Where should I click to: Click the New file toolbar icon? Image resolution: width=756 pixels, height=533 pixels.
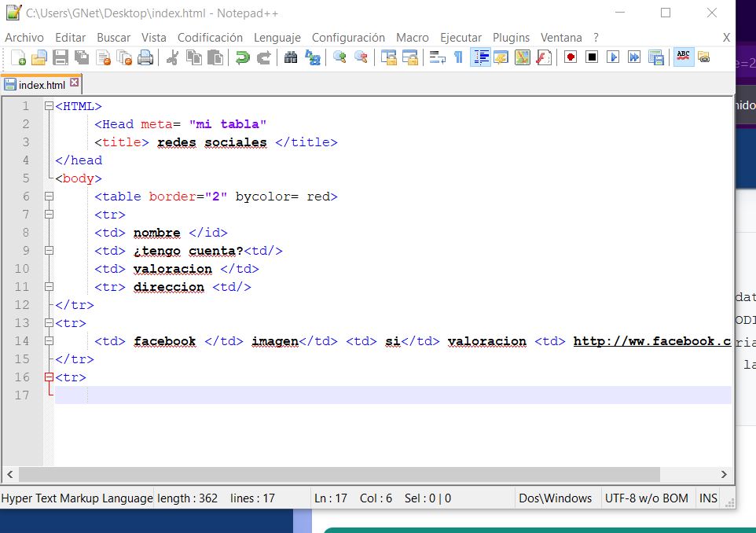[18, 57]
